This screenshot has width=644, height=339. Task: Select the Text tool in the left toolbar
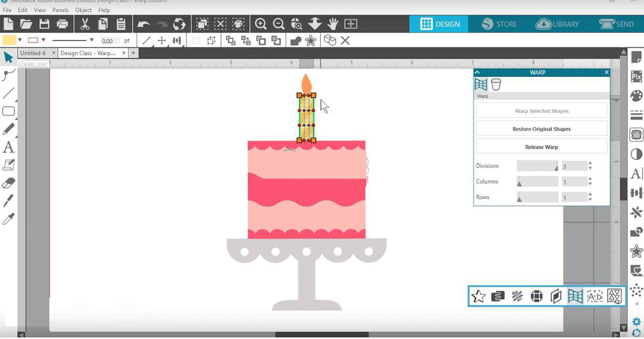click(x=8, y=147)
